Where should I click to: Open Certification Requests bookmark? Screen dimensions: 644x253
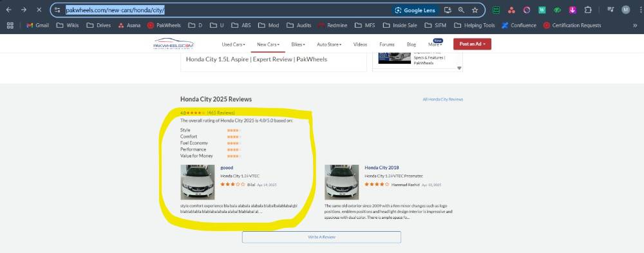point(573,25)
